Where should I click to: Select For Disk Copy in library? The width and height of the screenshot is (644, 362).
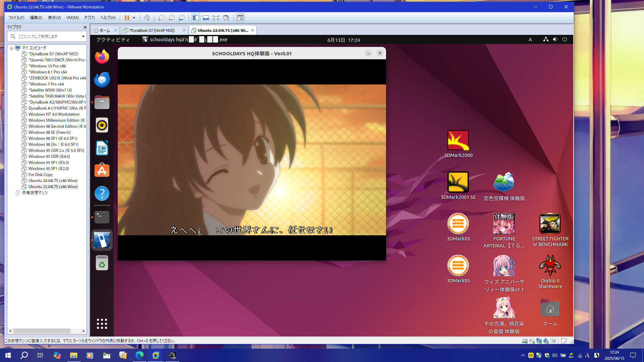41,175
